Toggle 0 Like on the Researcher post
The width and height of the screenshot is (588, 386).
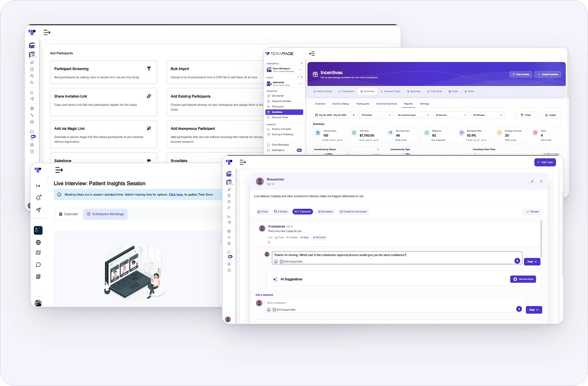coord(263,212)
